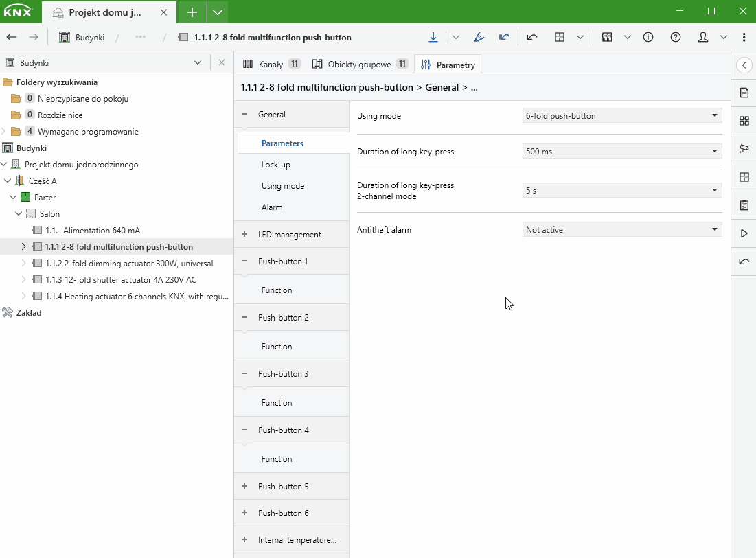
Task: Collapse the Salon tree node
Action: [19, 214]
